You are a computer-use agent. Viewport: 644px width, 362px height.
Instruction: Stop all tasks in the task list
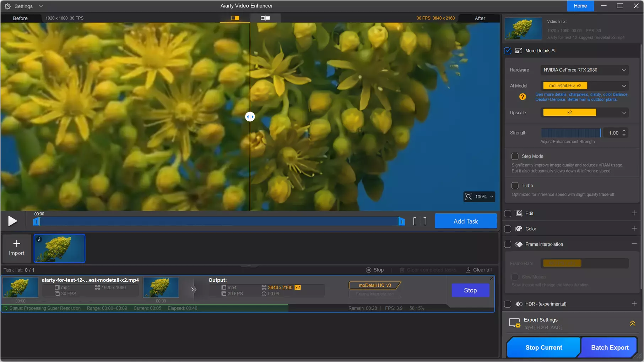pos(375,270)
